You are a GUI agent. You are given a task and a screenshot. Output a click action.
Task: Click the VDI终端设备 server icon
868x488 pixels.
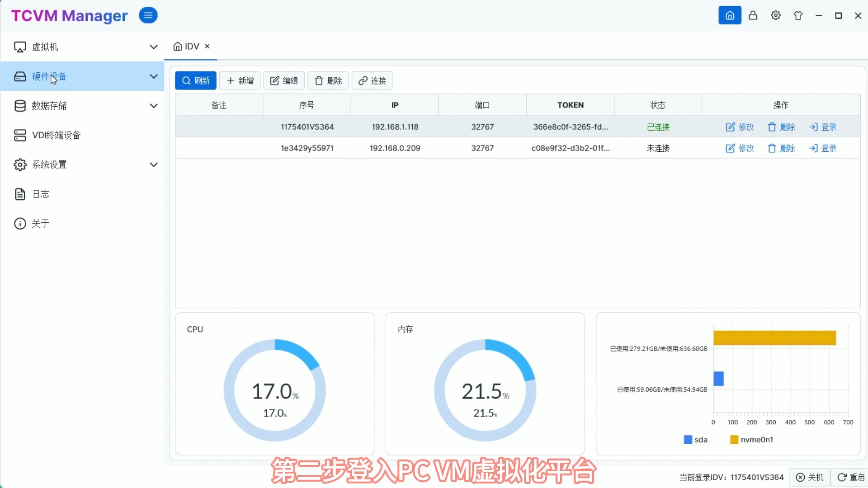click(x=20, y=135)
